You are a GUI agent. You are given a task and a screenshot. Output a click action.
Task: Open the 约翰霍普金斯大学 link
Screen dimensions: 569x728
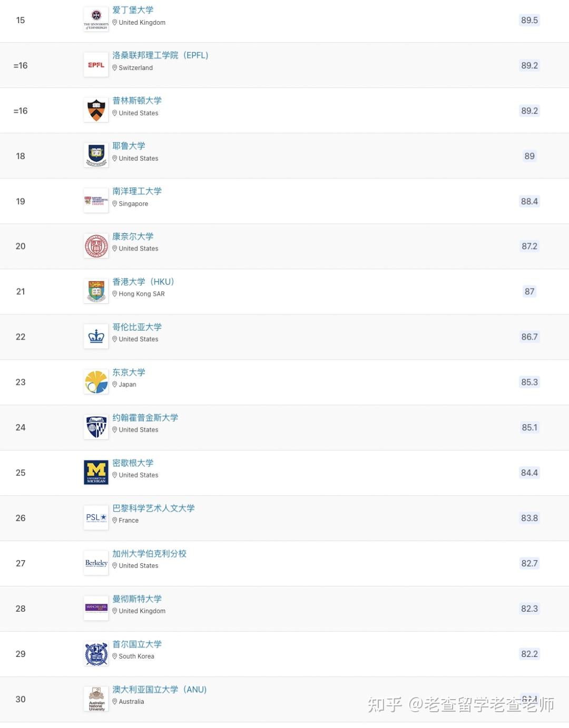pos(145,417)
